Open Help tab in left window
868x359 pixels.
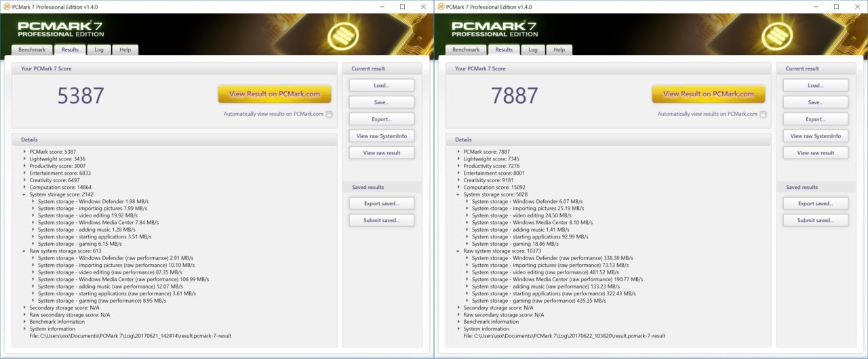pos(125,49)
